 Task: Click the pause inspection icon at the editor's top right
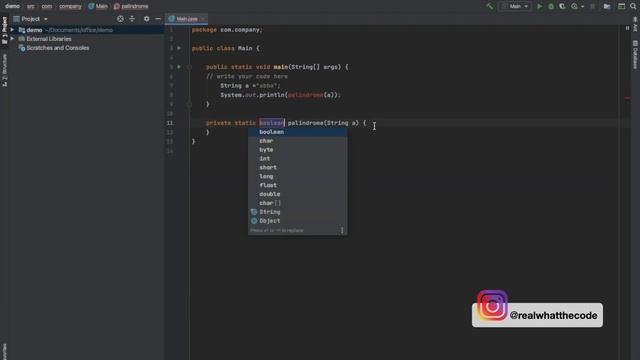click(627, 28)
